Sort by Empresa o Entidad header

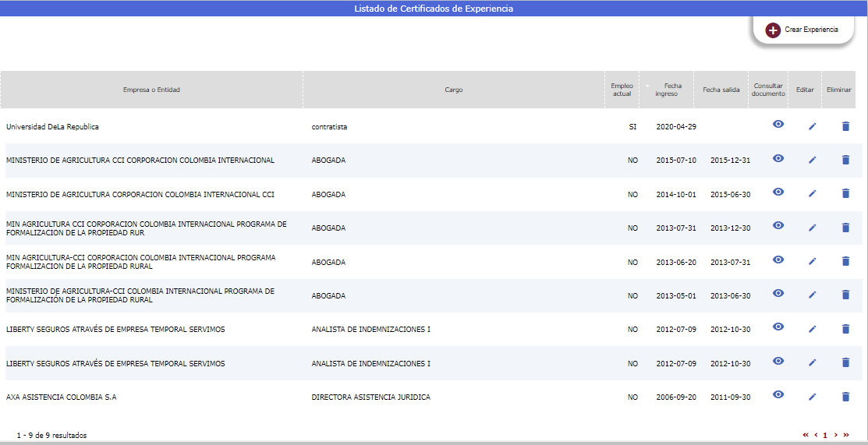151,90
